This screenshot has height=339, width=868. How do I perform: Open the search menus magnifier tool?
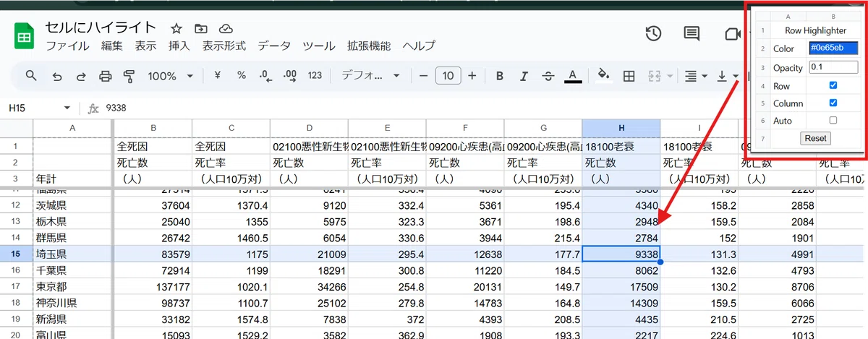coord(31,76)
